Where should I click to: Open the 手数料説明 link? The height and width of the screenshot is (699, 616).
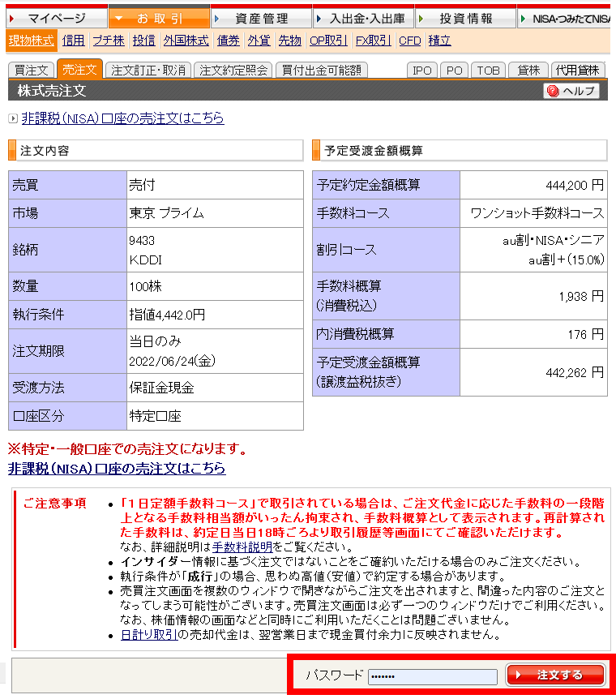coord(242,547)
